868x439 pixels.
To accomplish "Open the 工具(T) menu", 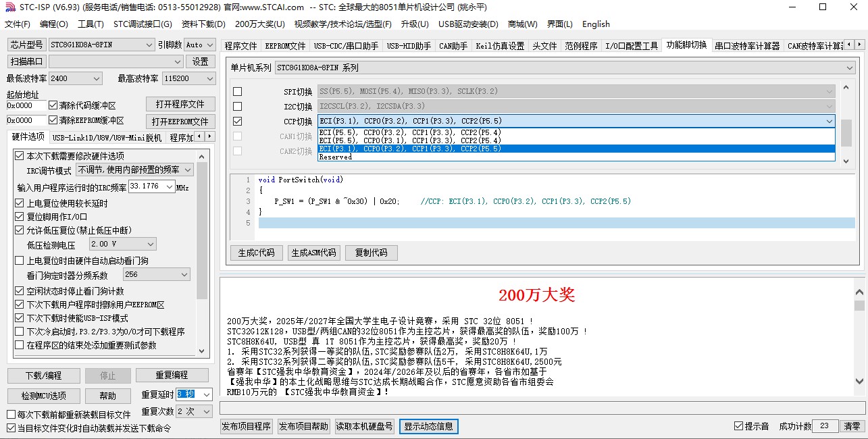I will coord(91,24).
